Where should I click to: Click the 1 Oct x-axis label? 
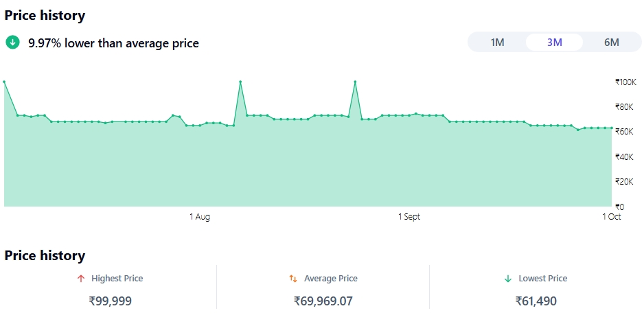pos(611,217)
